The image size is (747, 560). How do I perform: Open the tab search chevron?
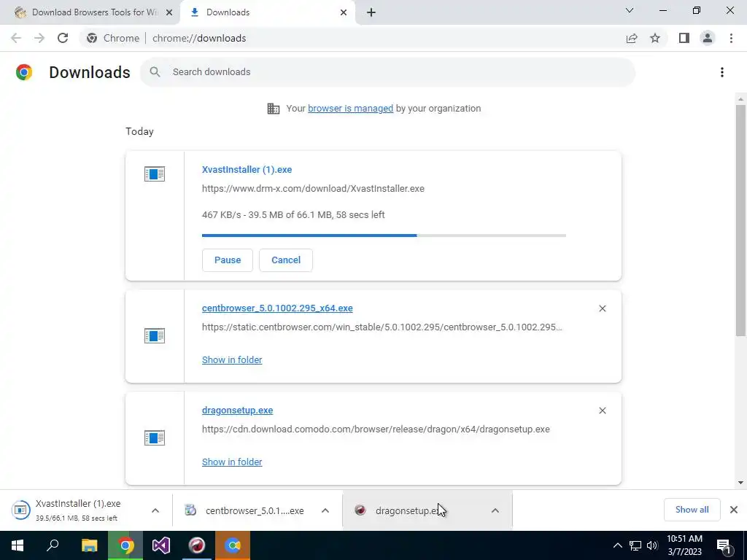tap(630, 10)
